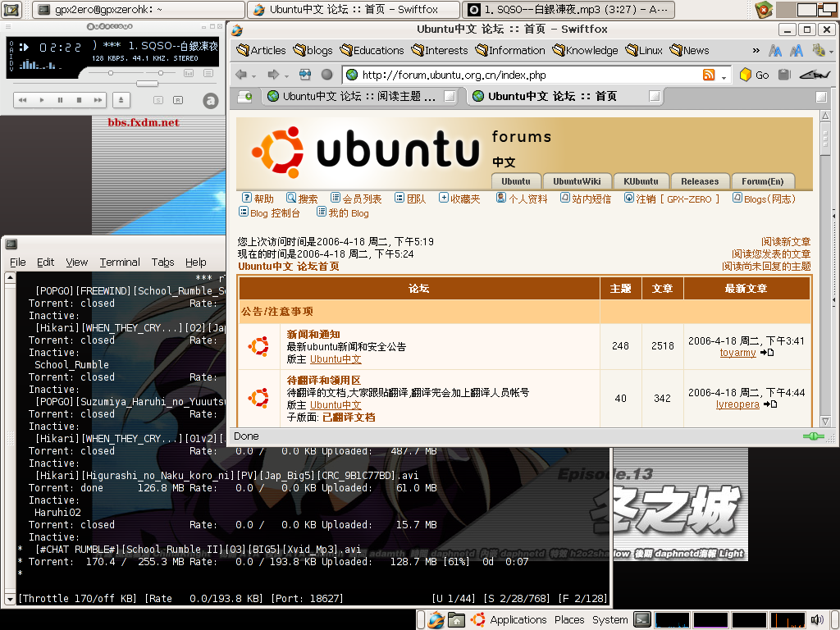Viewport: 840px width, 630px height.
Task: Click the round Audacious logo button
Action: click(211, 101)
